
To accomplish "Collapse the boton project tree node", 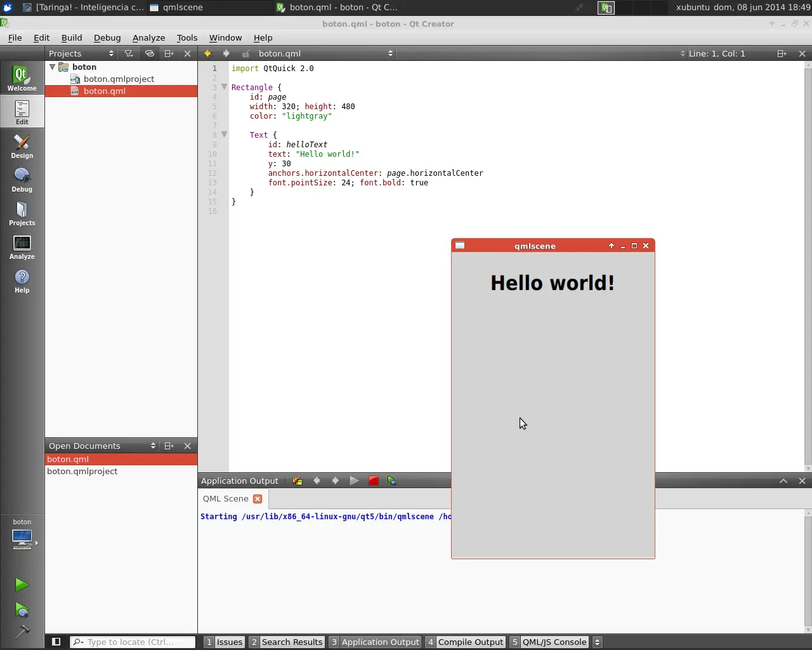I will click(x=53, y=67).
